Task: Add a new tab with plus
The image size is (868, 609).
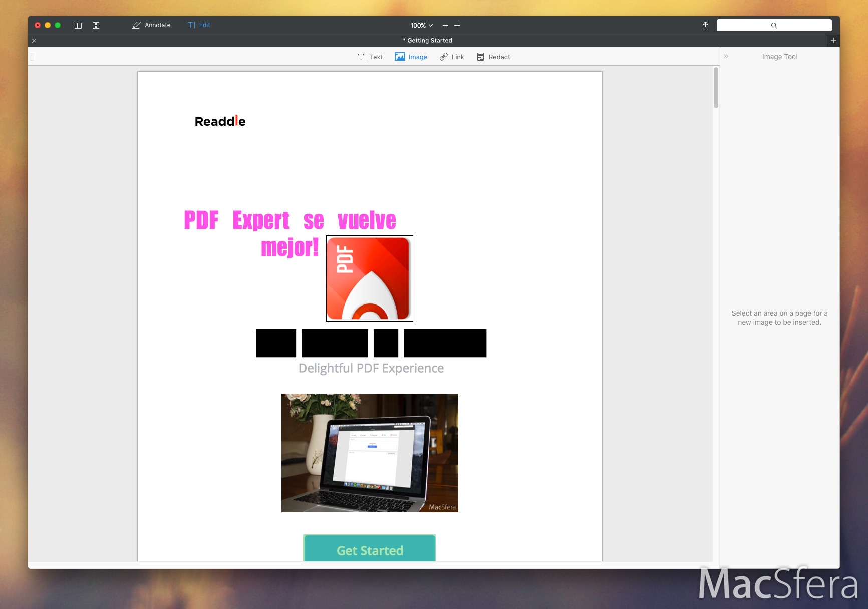Action: point(833,41)
